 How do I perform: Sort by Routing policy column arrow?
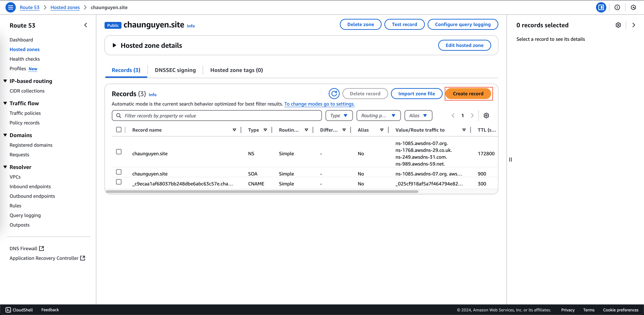point(306,130)
